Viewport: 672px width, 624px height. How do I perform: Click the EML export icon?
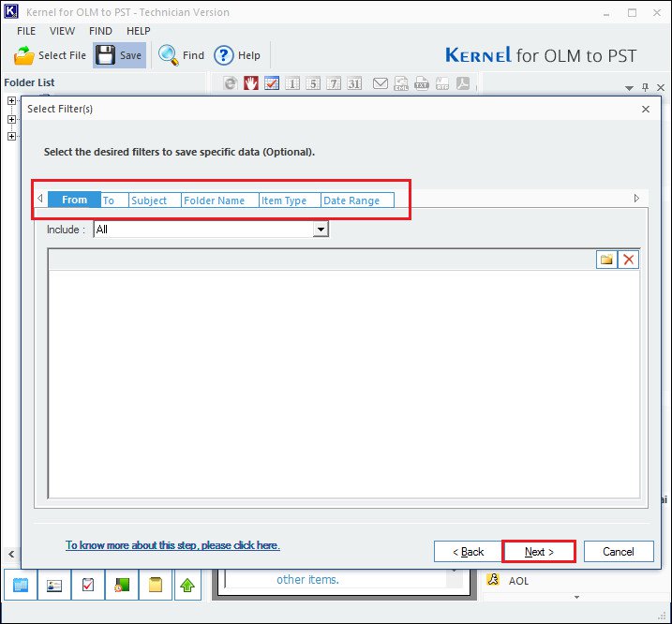pyautogui.click(x=401, y=83)
